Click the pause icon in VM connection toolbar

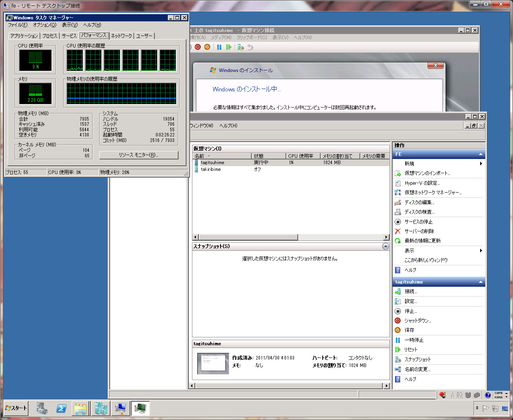tap(219, 47)
